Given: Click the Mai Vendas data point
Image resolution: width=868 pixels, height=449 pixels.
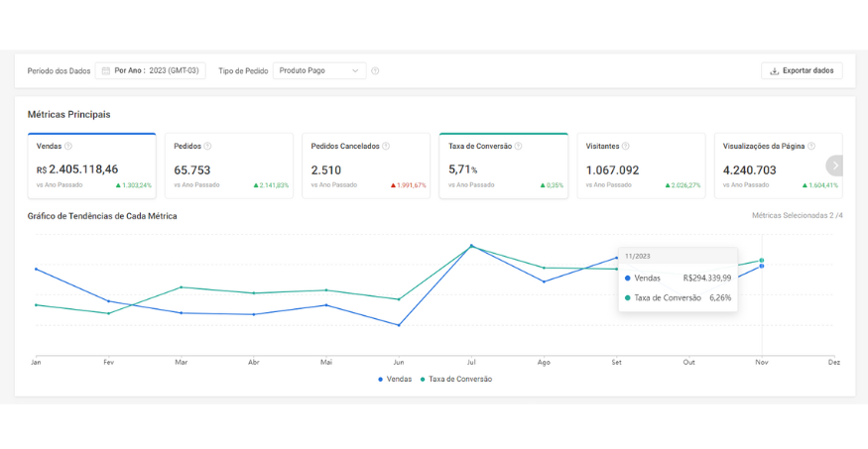Looking at the screenshot, I should pos(326,304).
